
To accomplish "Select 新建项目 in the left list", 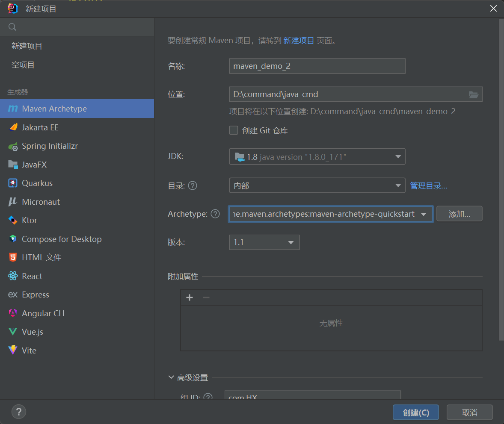I will pyautogui.click(x=27, y=46).
